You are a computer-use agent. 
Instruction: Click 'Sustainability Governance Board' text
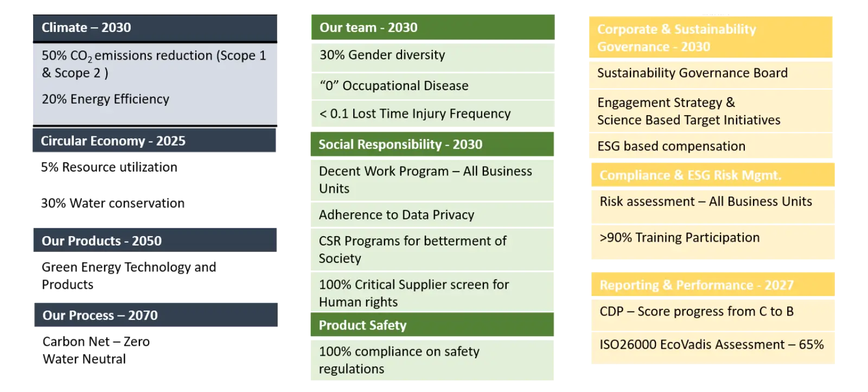[692, 73]
